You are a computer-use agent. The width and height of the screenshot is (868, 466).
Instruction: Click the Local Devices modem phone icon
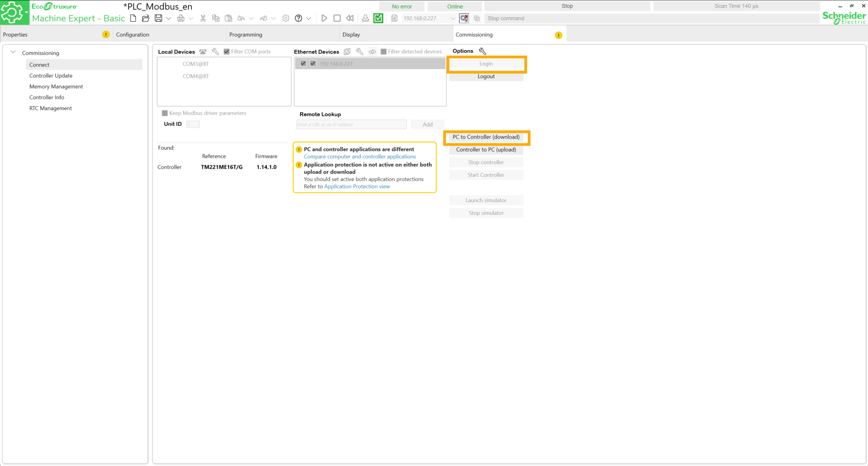click(x=203, y=52)
